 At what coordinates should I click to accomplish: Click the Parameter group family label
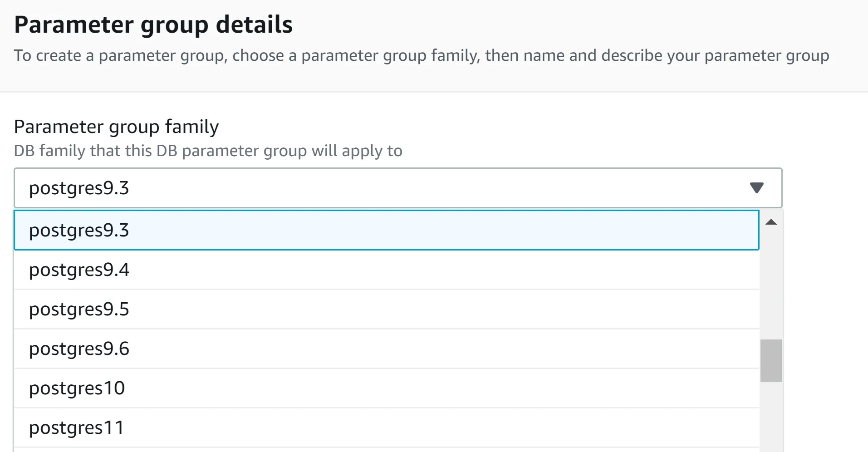click(x=116, y=127)
